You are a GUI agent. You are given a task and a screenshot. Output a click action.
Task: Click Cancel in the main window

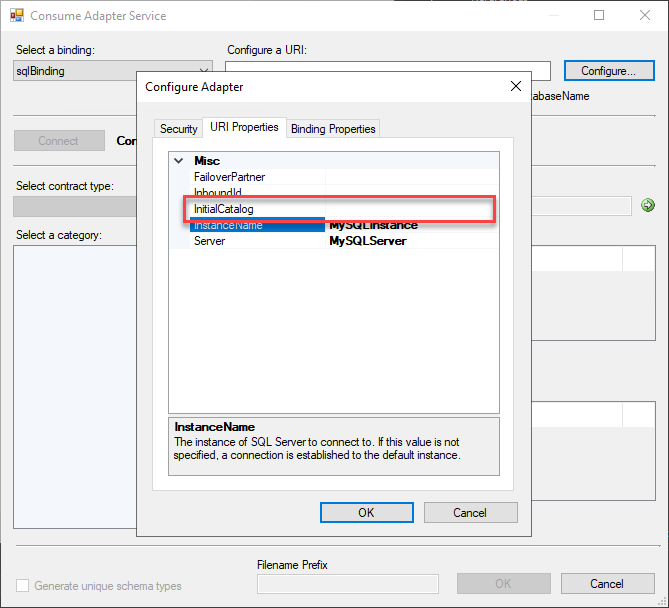[x=607, y=584]
